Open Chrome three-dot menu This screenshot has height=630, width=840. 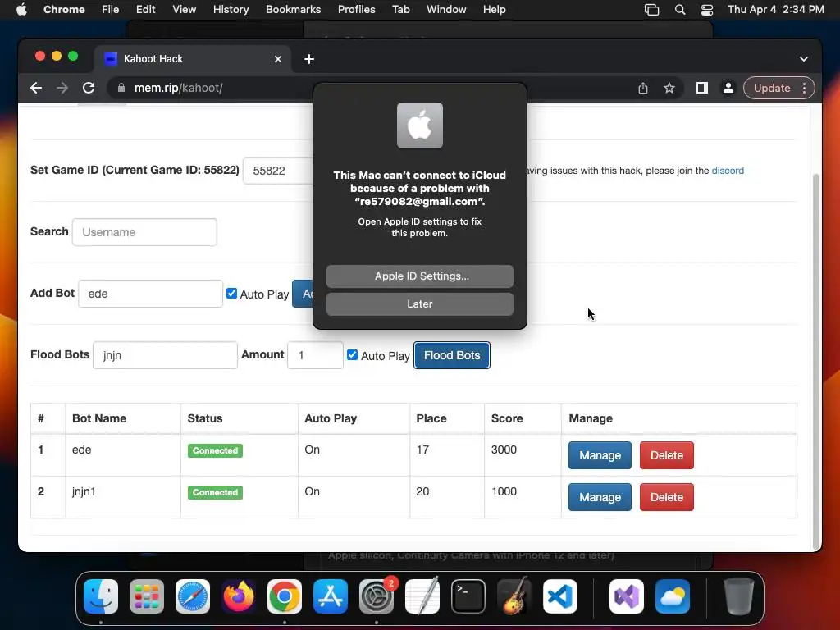point(804,88)
